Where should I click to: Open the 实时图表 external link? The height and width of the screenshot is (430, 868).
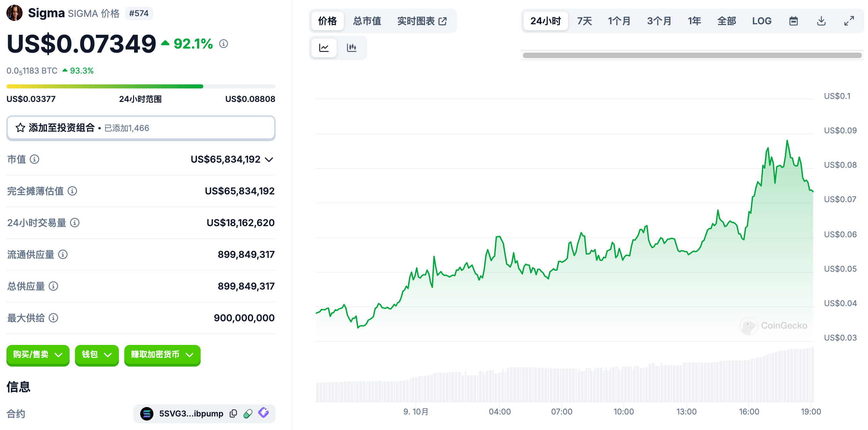pyautogui.click(x=422, y=21)
